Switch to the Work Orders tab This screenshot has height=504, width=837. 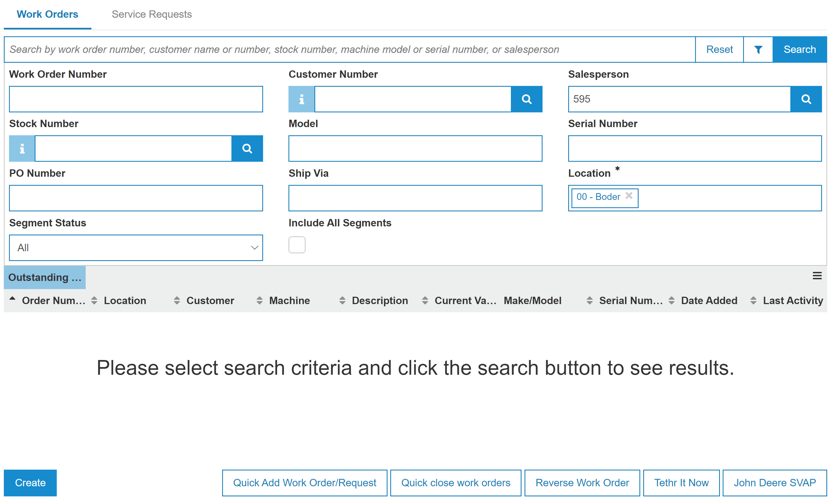[x=47, y=14]
